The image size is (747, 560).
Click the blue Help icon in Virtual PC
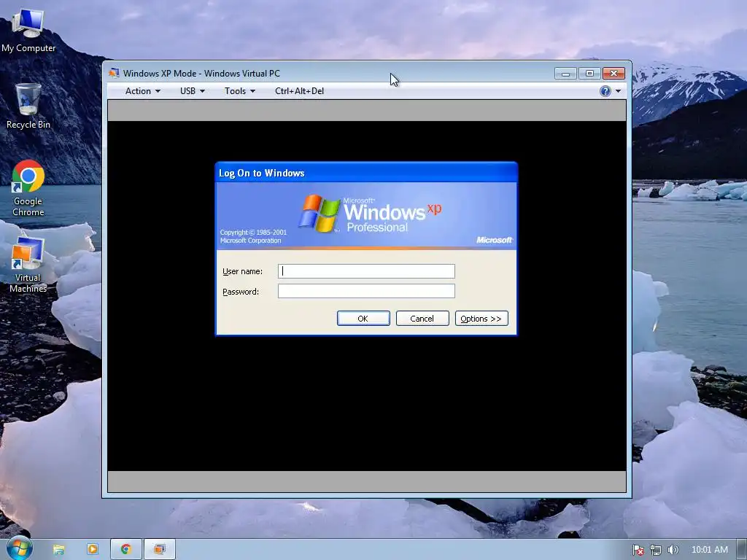(x=605, y=91)
